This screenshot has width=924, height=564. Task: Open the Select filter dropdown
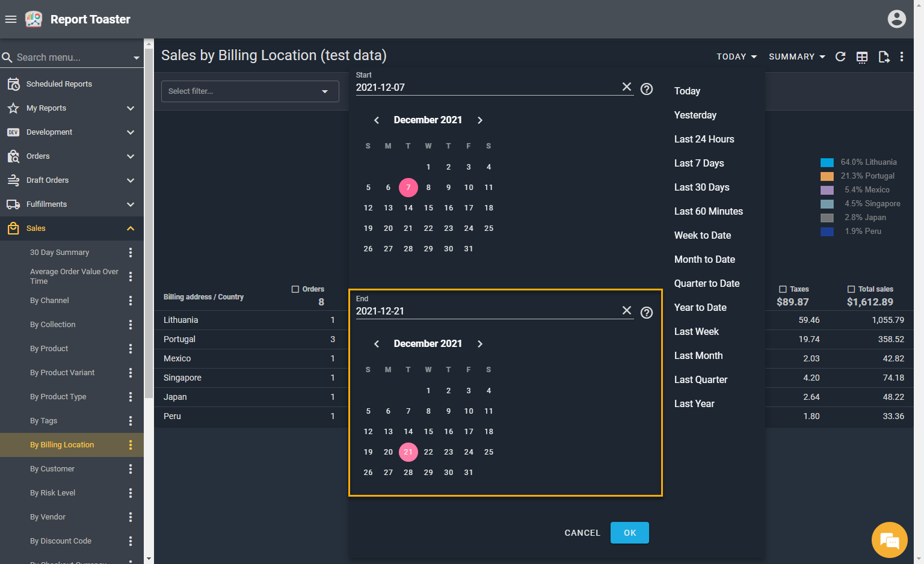[x=250, y=91]
